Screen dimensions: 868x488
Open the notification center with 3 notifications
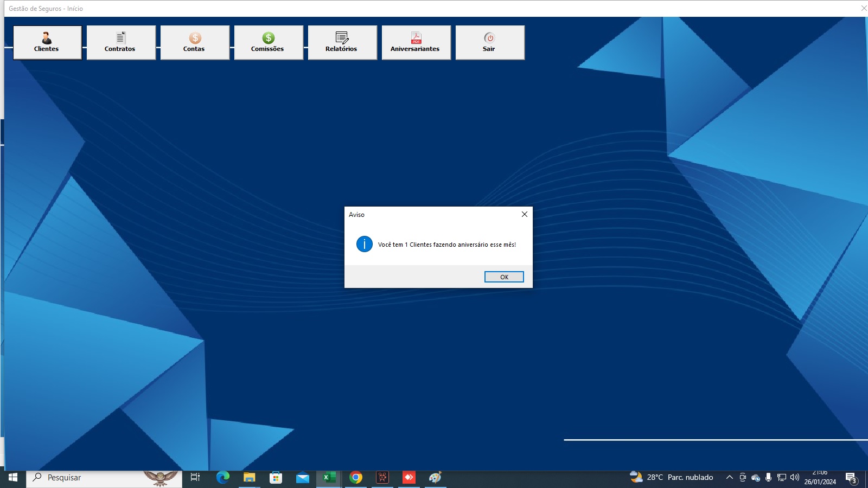(x=851, y=478)
